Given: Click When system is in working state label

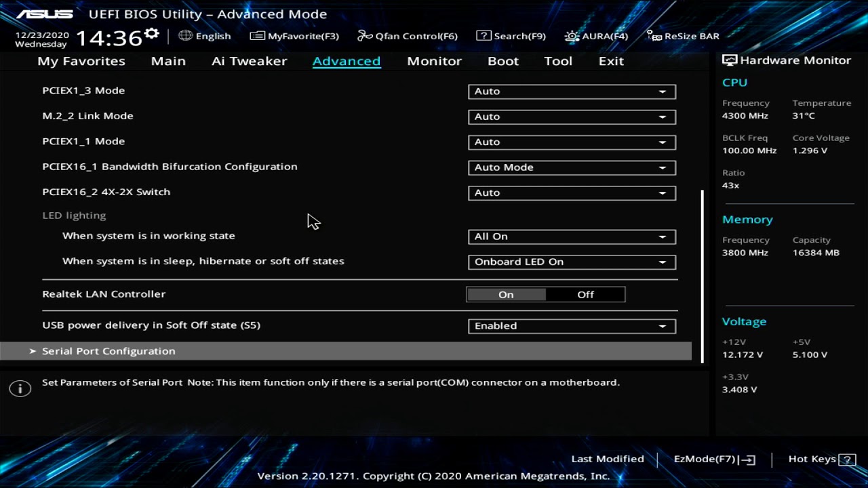Looking at the screenshot, I should click(149, 236).
